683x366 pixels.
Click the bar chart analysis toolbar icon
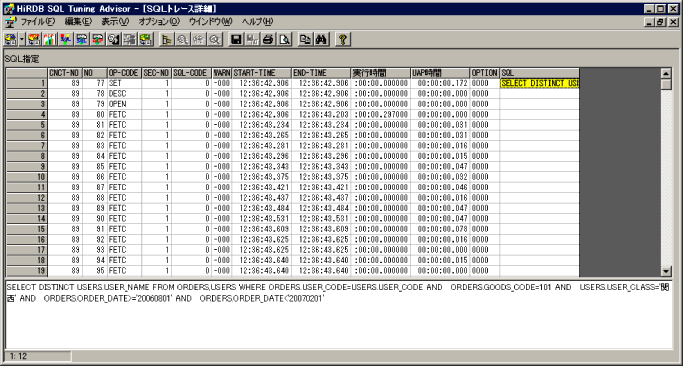[x=50, y=40]
